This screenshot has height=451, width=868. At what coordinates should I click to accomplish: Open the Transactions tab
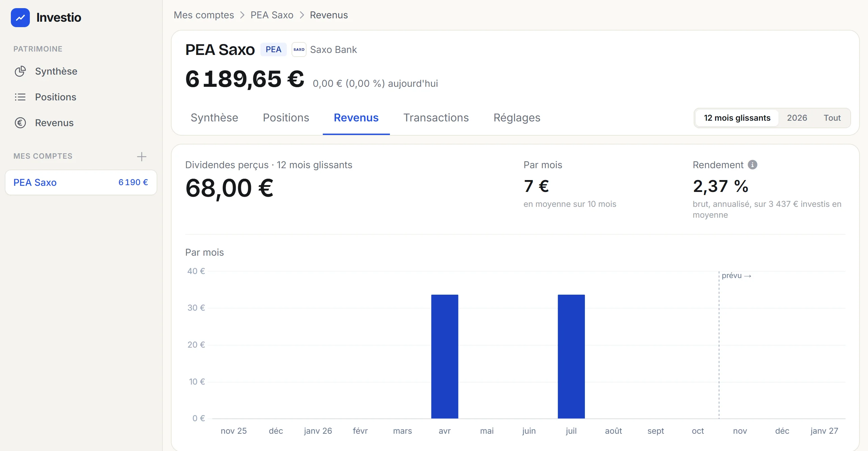(436, 118)
